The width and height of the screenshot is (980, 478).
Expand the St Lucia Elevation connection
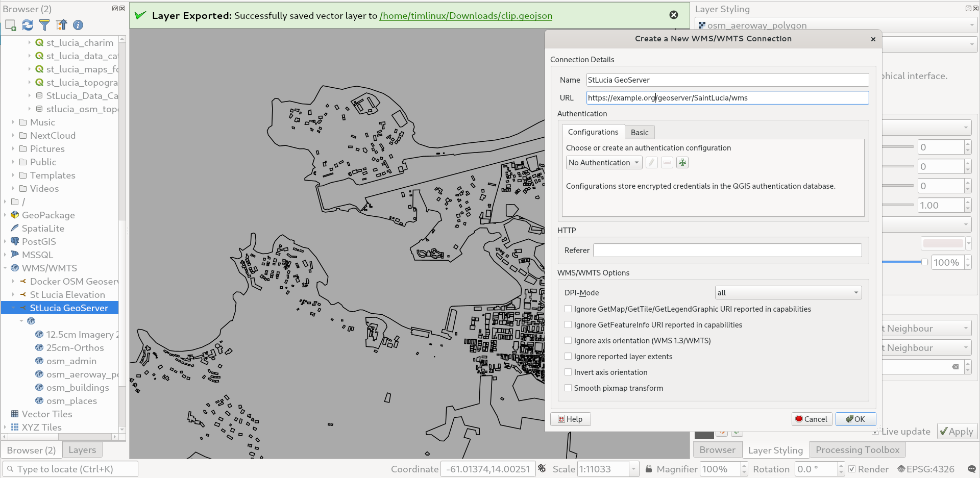[13, 294]
